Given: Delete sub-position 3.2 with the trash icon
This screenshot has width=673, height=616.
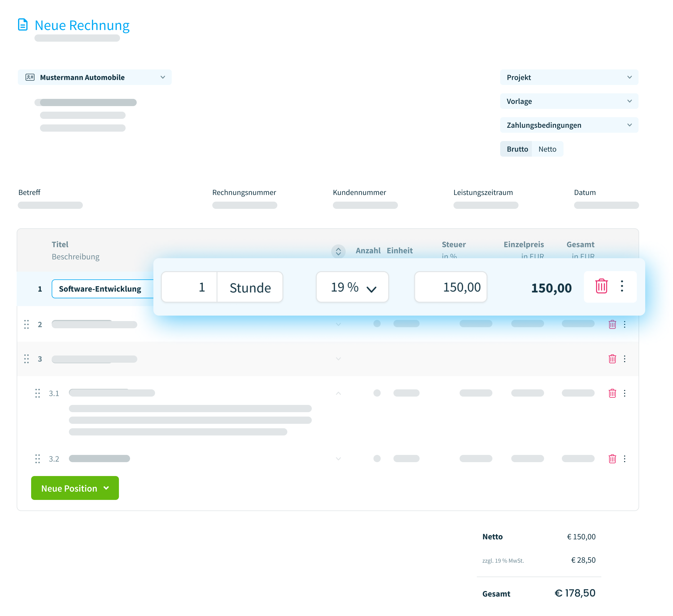Looking at the screenshot, I should (x=612, y=459).
